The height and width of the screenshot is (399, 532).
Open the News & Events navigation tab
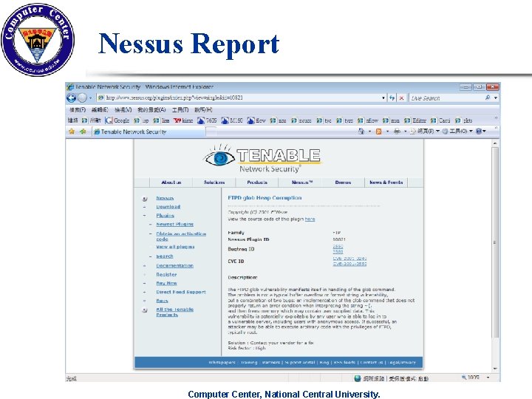386,183
